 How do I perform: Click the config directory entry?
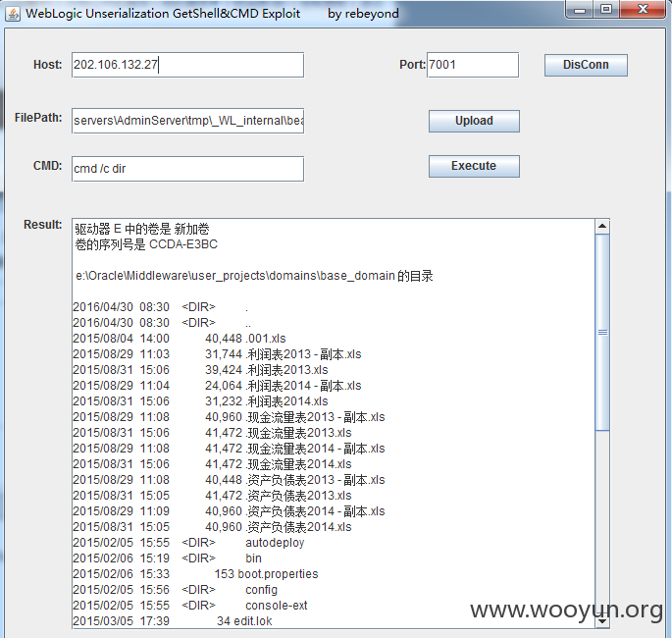(x=176, y=590)
